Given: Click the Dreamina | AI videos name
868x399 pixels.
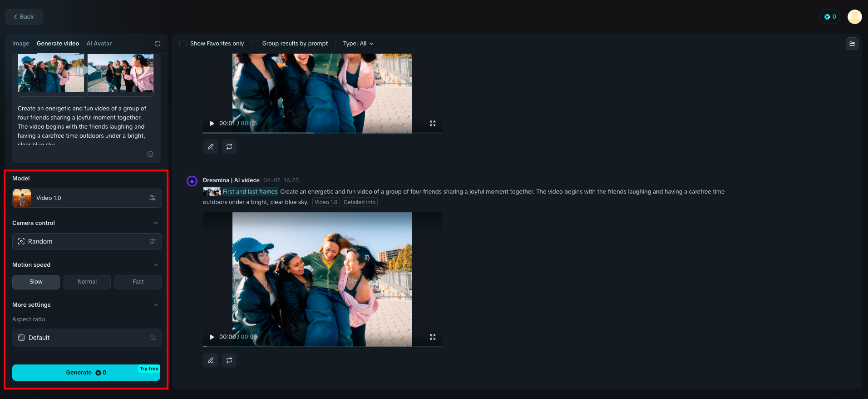Looking at the screenshot, I should pyautogui.click(x=231, y=180).
